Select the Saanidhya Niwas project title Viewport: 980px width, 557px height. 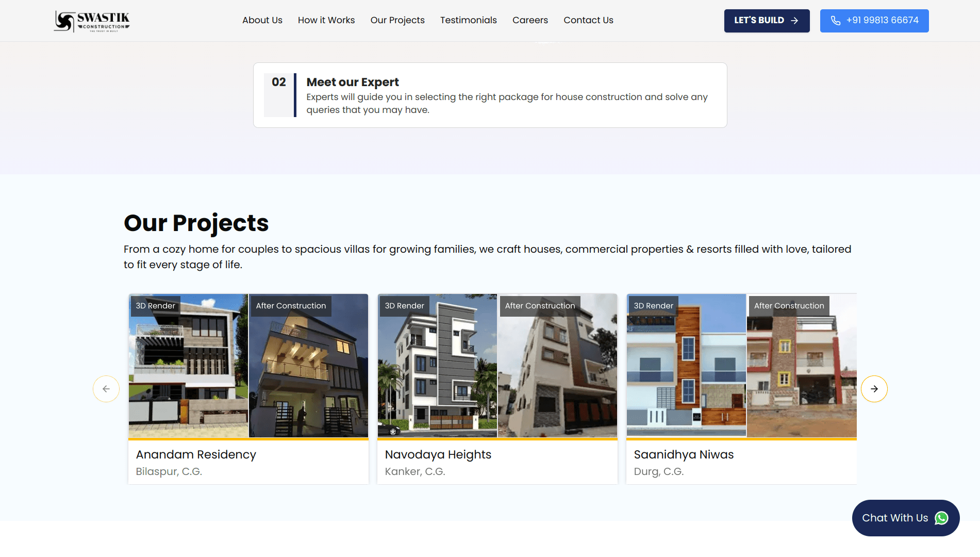tap(684, 454)
